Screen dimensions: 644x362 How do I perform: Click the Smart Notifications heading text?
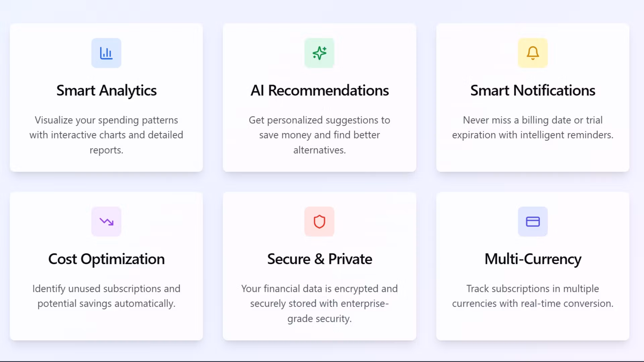pyautogui.click(x=533, y=90)
